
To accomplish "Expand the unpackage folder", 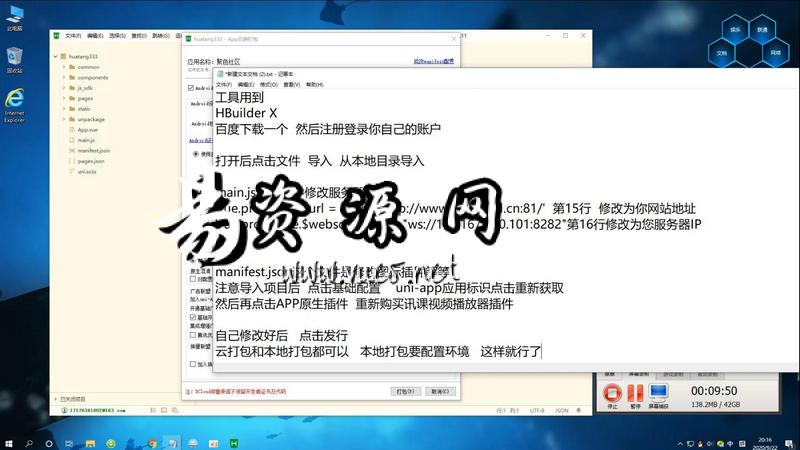I will pyautogui.click(x=64, y=119).
